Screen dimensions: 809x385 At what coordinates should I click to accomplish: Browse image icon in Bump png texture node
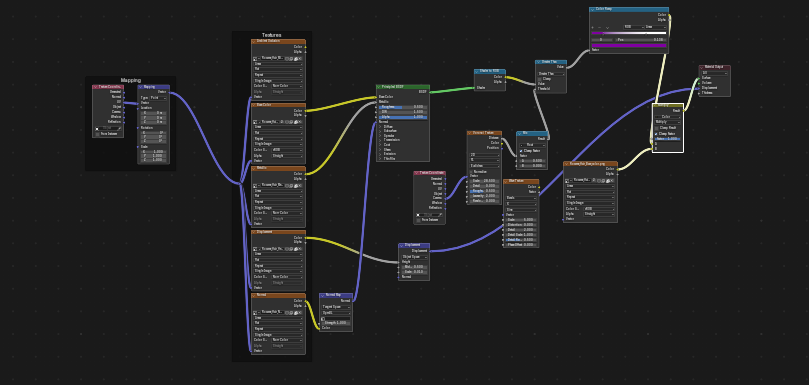pyautogui.click(x=567, y=181)
